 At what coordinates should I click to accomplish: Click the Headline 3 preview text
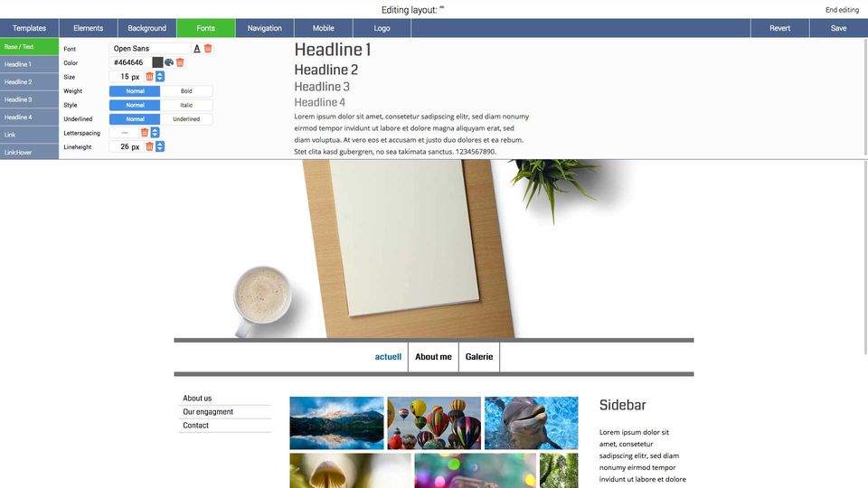[x=322, y=87]
